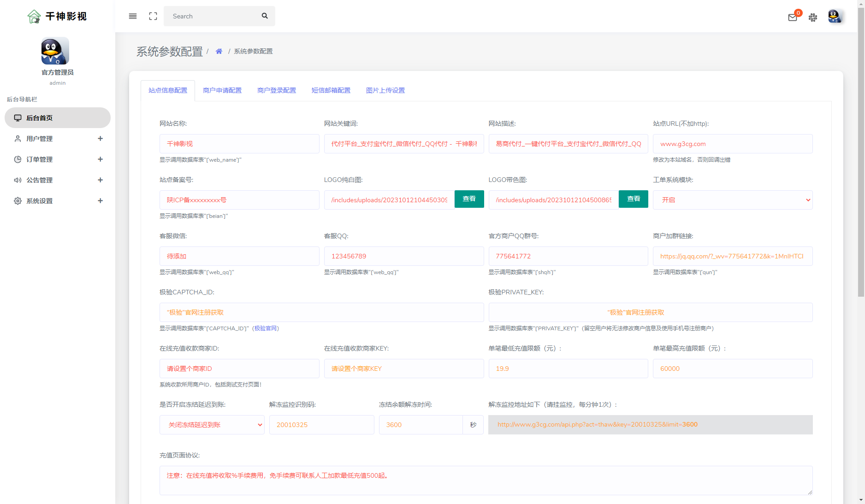Open the messages envelope with 0 badge

point(793,17)
